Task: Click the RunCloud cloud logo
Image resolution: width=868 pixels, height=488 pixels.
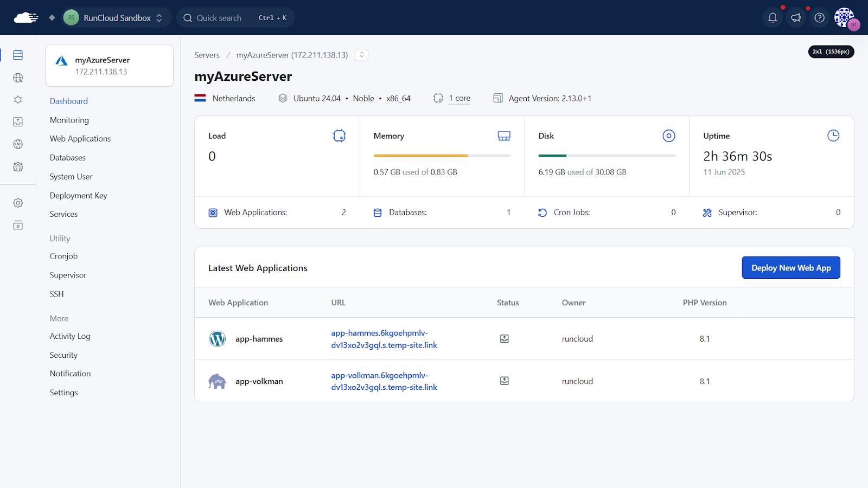Action: click(x=25, y=18)
